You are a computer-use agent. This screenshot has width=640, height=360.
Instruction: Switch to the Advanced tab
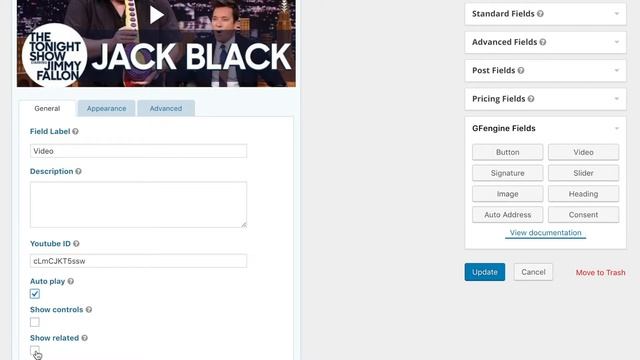(166, 109)
